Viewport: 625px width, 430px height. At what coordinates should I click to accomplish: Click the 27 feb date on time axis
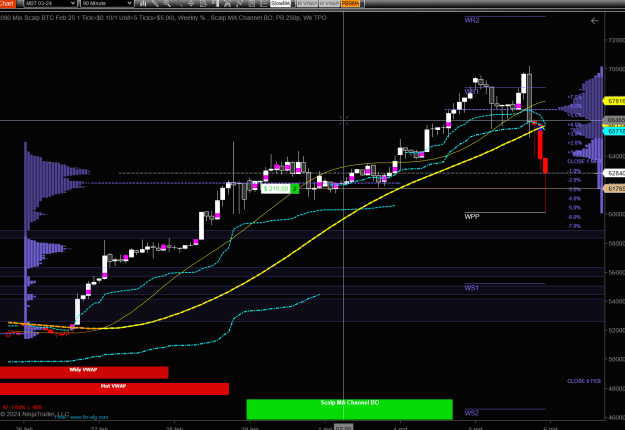(99, 428)
